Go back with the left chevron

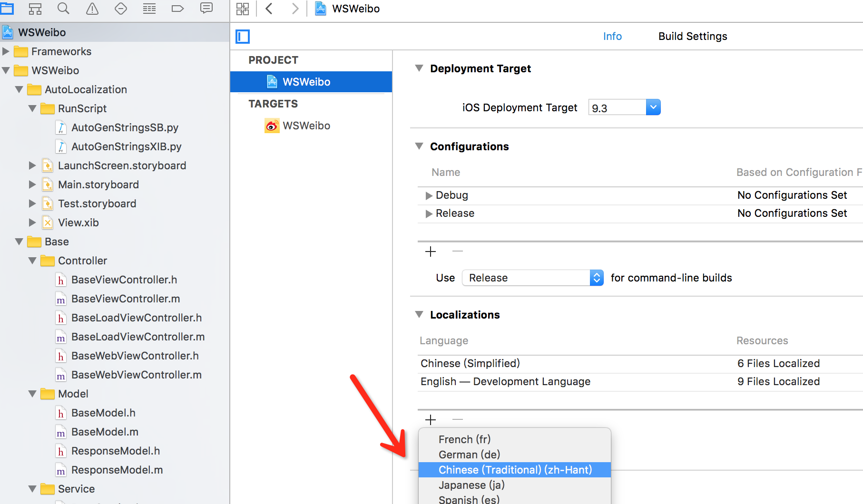click(269, 9)
